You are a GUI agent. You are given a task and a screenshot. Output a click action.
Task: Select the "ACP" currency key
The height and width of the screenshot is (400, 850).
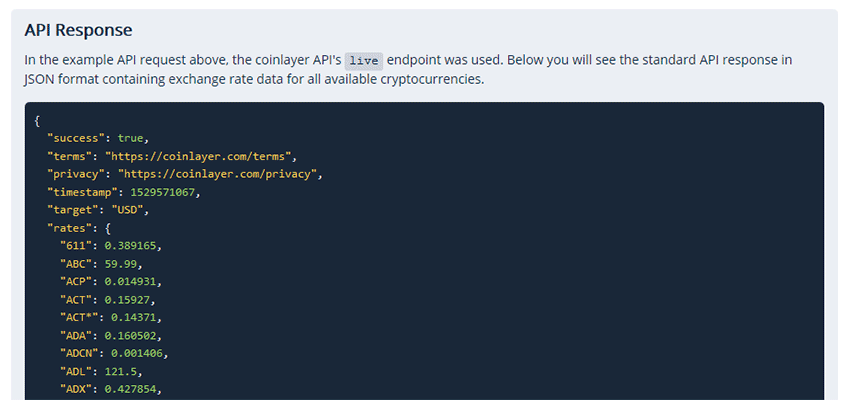pos(77,281)
